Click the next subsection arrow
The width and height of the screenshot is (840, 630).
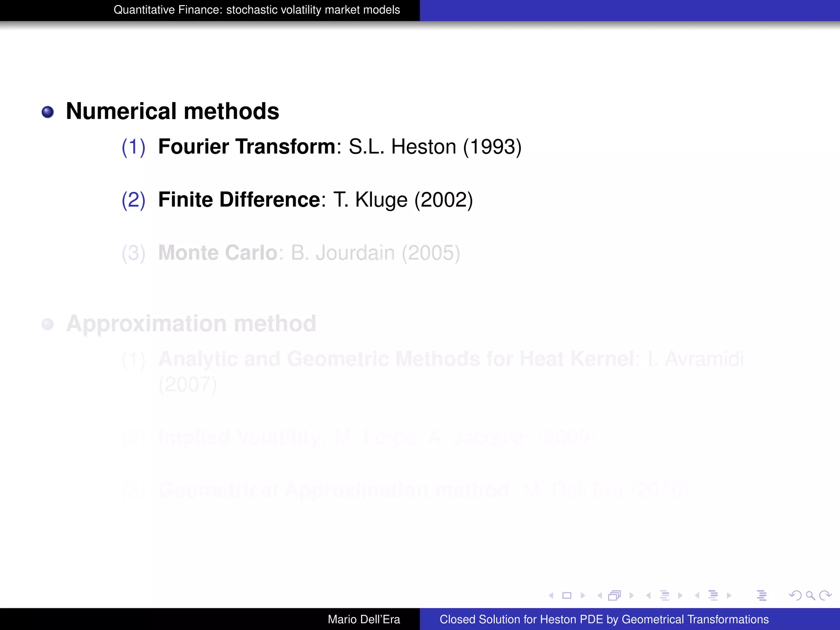pos(680,596)
